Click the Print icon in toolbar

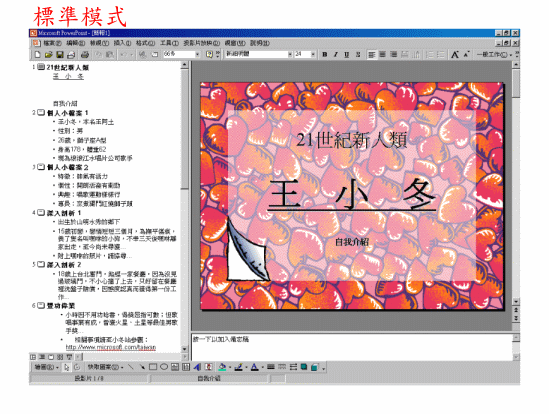[84, 55]
